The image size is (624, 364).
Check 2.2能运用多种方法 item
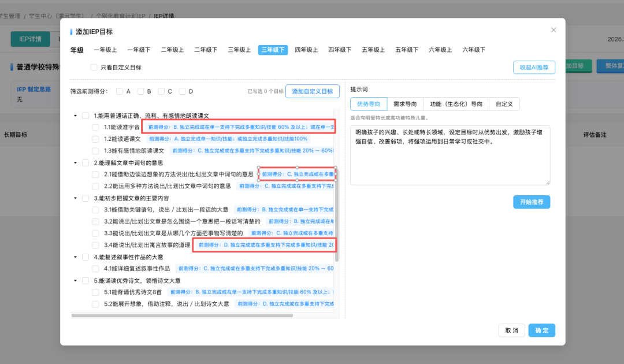pos(95,186)
